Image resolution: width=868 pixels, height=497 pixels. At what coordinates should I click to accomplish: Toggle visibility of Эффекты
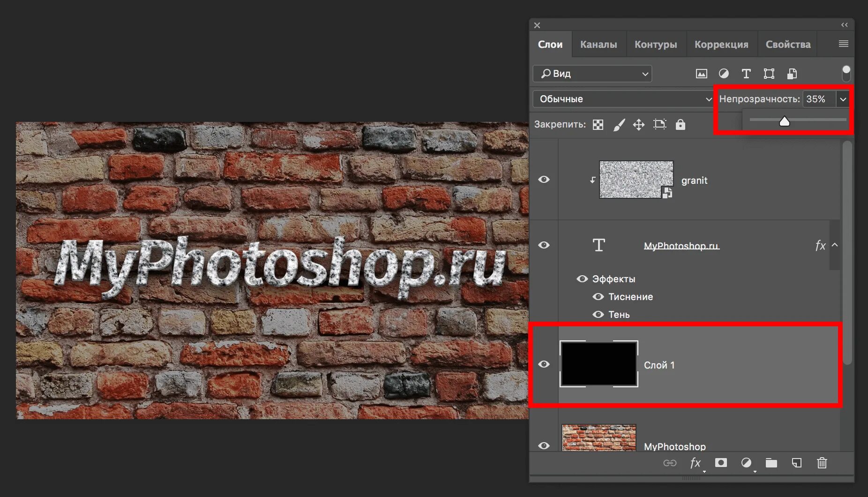click(x=582, y=279)
